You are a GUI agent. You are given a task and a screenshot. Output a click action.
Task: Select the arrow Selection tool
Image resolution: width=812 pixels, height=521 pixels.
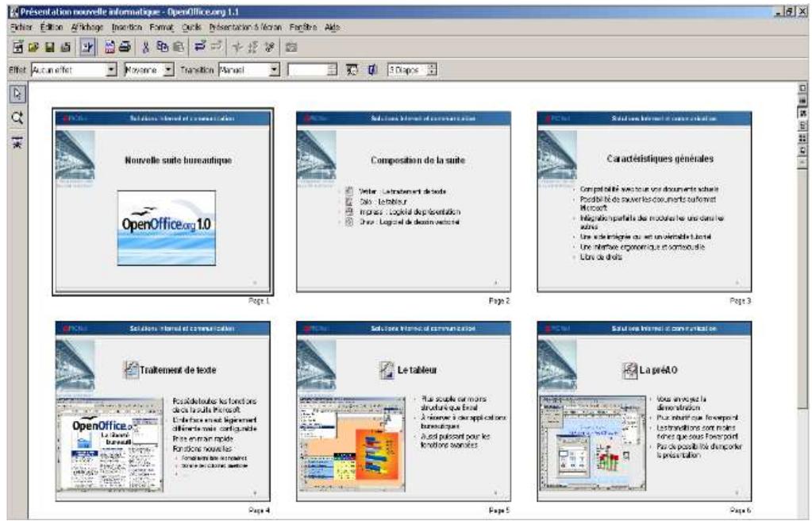[x=17, y=95]
